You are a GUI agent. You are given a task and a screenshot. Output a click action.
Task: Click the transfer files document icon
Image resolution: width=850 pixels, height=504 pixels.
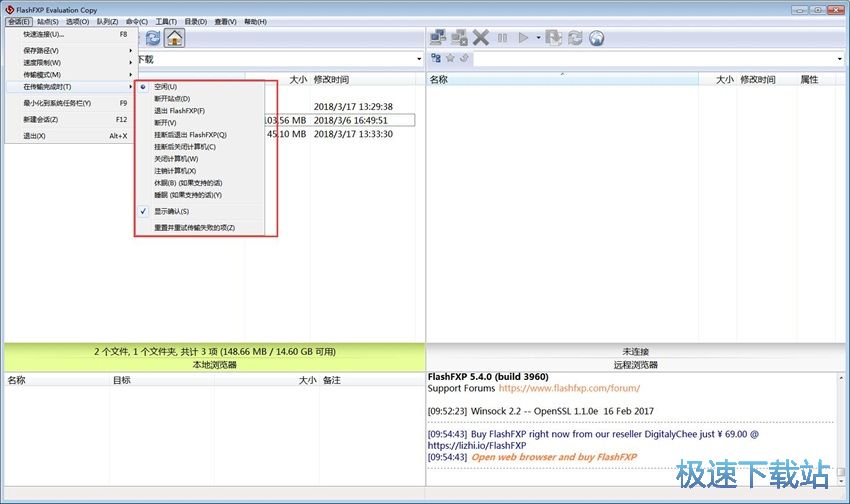pyautogui.click(x=553, y=37)
